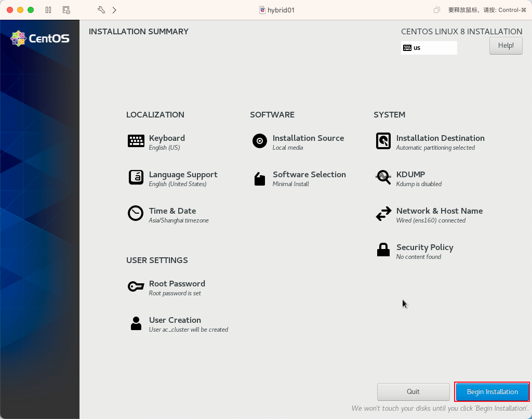Open KDUMP settings label
The width and height of the screenshot is (532, 419).
[x=410, y=175]
